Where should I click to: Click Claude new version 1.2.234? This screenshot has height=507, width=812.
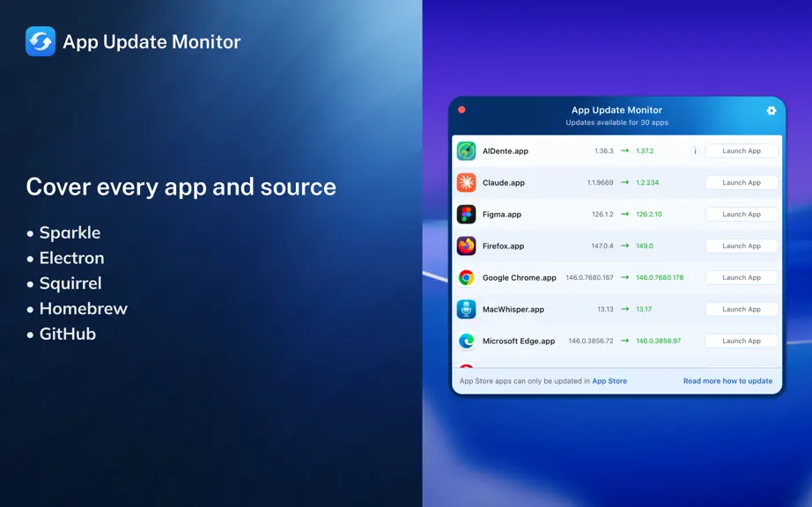[647, 182]
